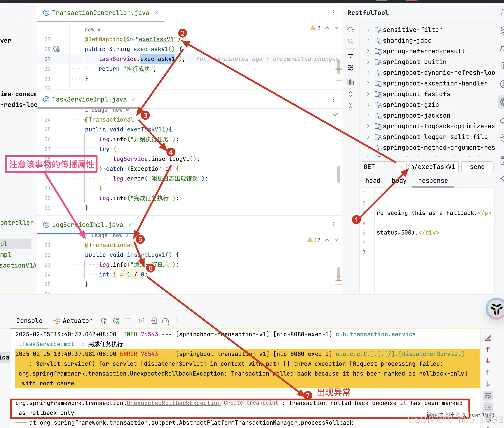Click the RestfulTool search icon
This screenshot has height=428, width=504.
[x=350, y=41]
